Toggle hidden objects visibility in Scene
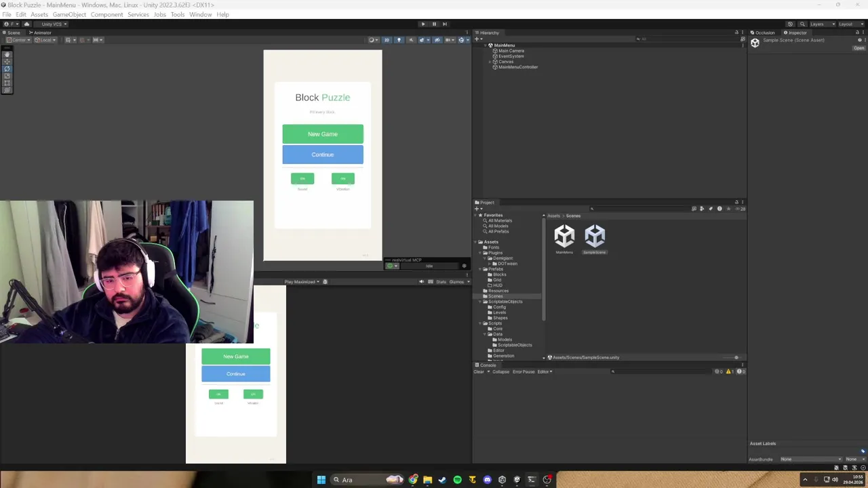868x488 pixels. point(437,40)
